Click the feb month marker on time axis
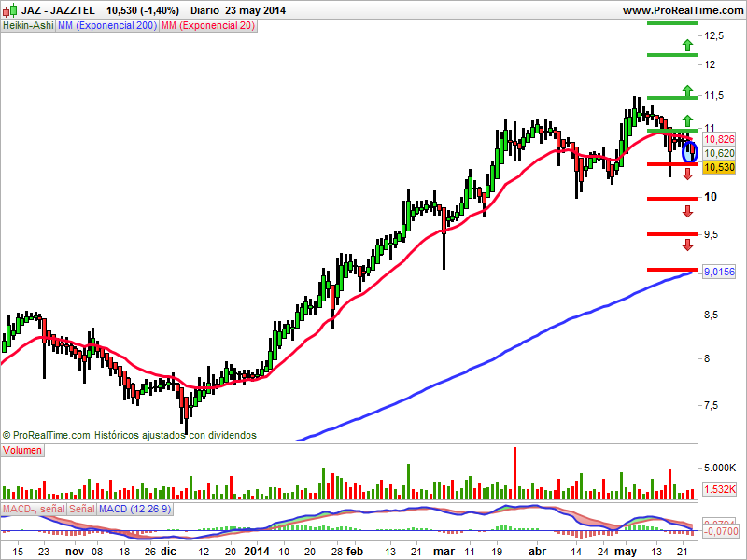The height and width of the screenshot is (560, 747). tap(355, 552)
